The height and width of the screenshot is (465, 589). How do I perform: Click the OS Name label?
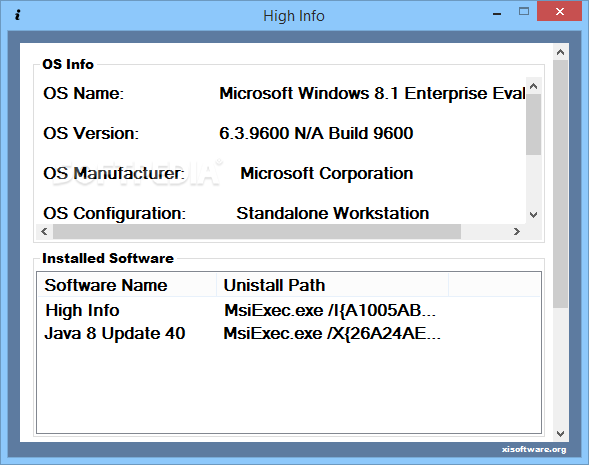(83, 93)
